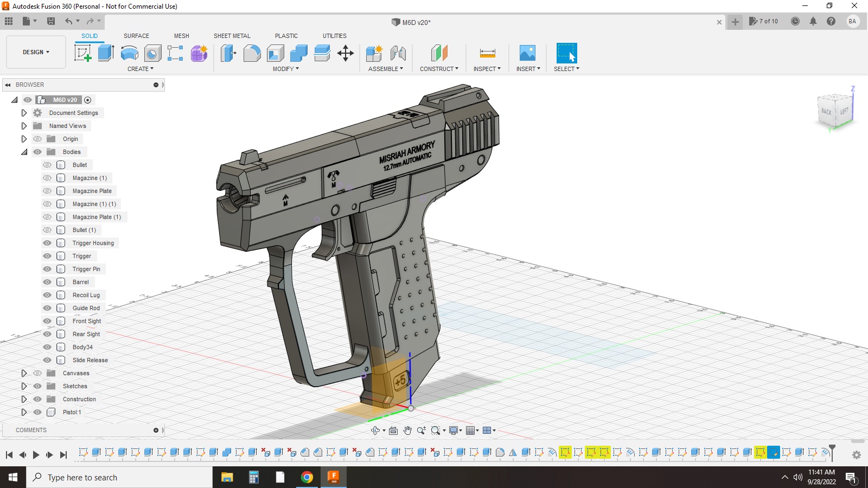Open the Help question mark icon
The image size is (868, 488).
[831, 21]
